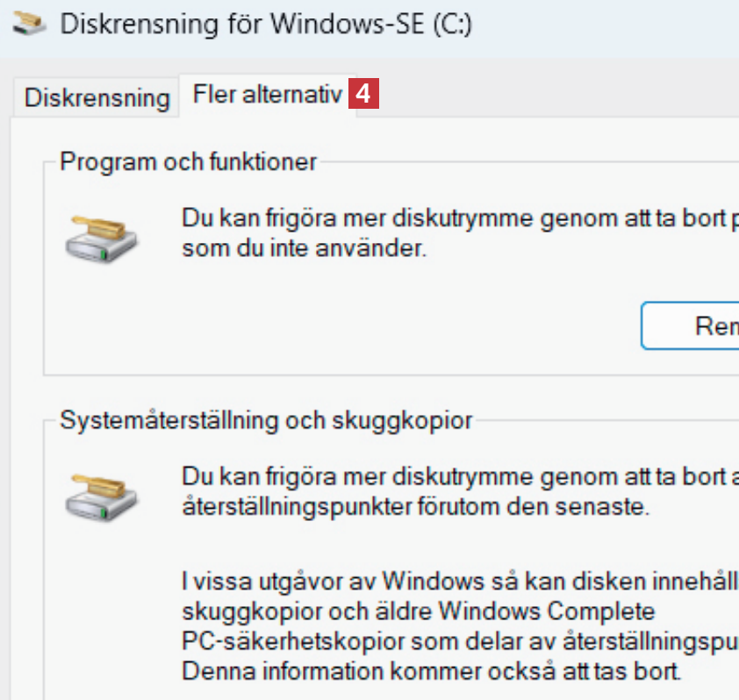Select the Fler alternativ tab
739x700 pixels.
[x=267, y=95]
